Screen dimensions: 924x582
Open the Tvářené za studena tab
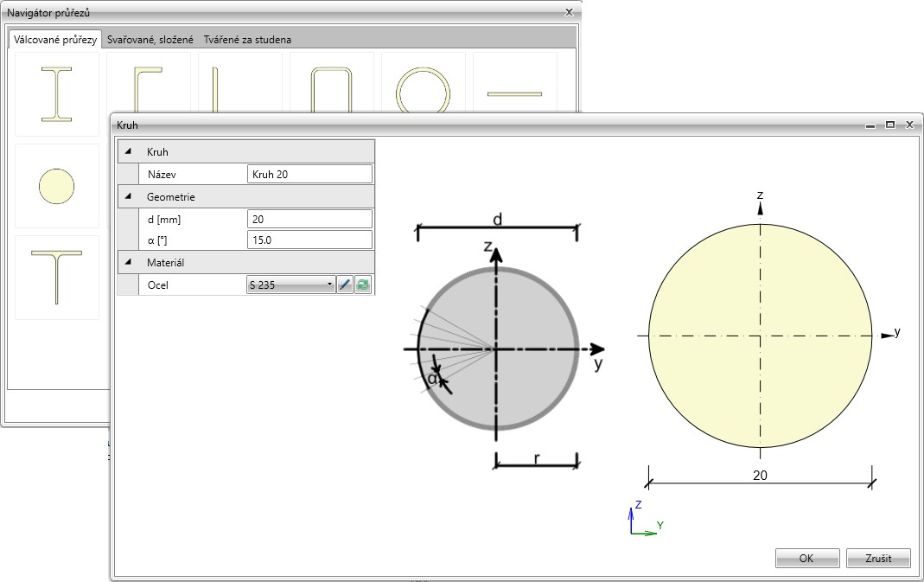coord(247,39)
